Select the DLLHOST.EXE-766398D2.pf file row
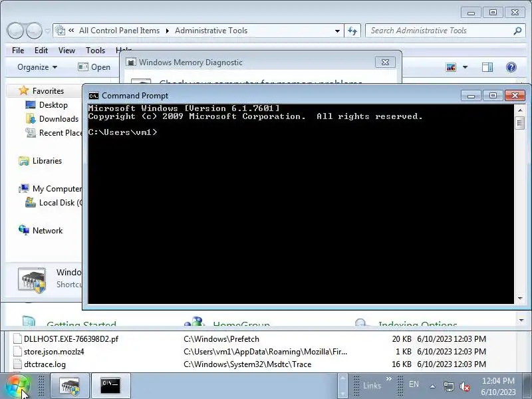Viewport: 532px width, 399px height. click(249, 339)
